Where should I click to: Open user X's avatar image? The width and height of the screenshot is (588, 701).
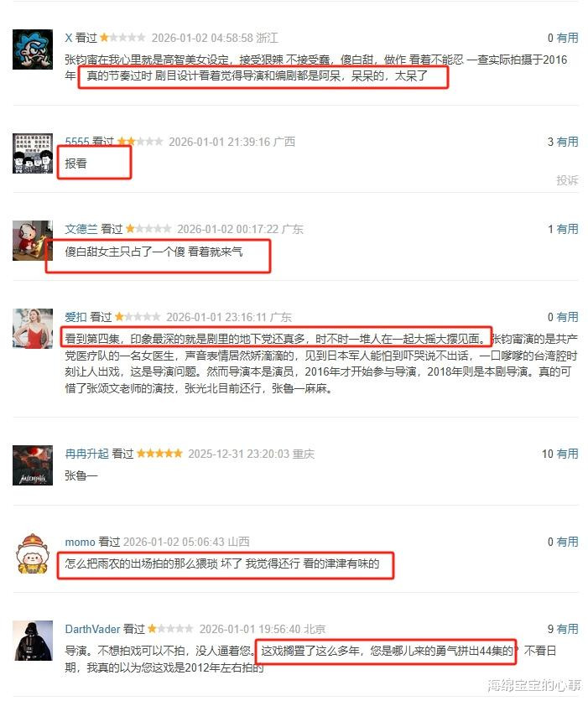(33, 49)
